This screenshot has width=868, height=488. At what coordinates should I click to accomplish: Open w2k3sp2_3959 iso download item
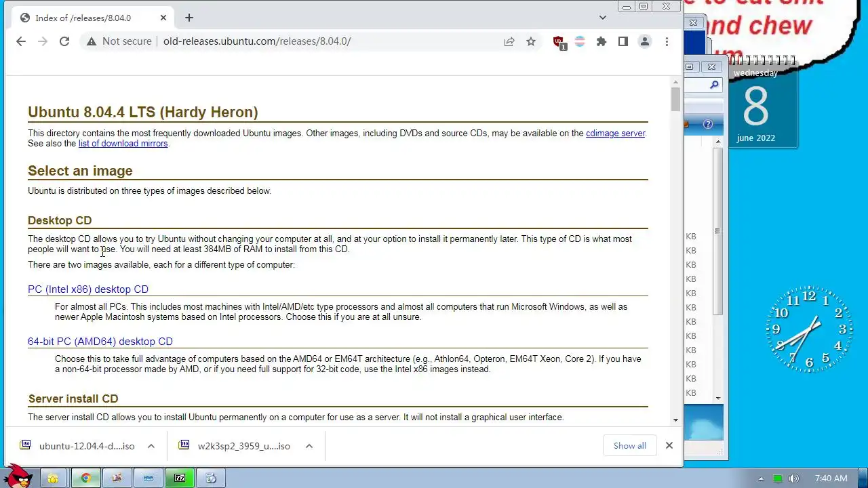pyautogui.click(x=235, y=446)
